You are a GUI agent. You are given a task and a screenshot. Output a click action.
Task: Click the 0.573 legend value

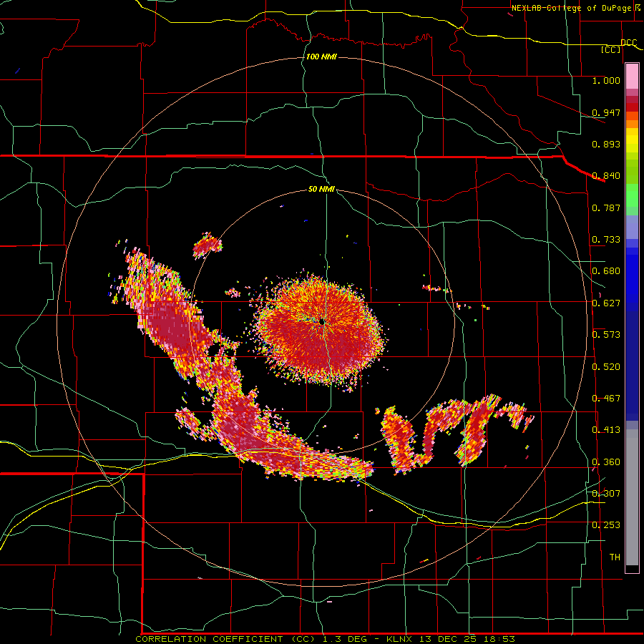coord(606,334)
